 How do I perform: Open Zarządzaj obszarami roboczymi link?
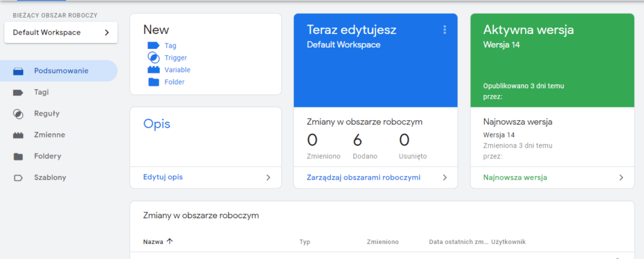click(363, 178)
